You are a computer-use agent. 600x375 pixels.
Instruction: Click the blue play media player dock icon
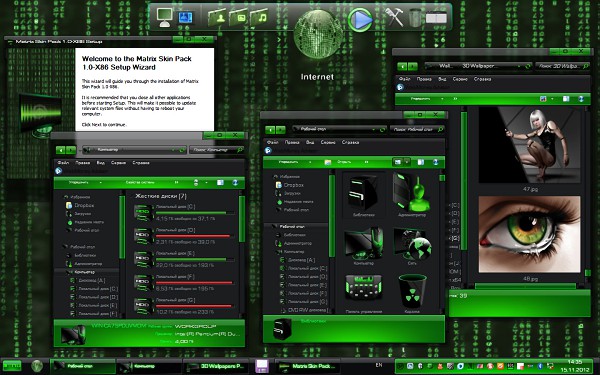point(360,20)
